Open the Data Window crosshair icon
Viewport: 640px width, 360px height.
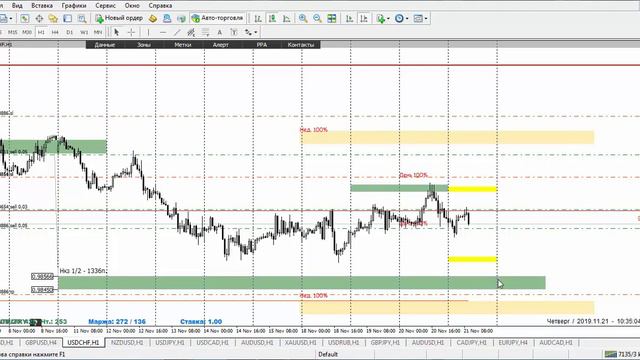point(39,18)
